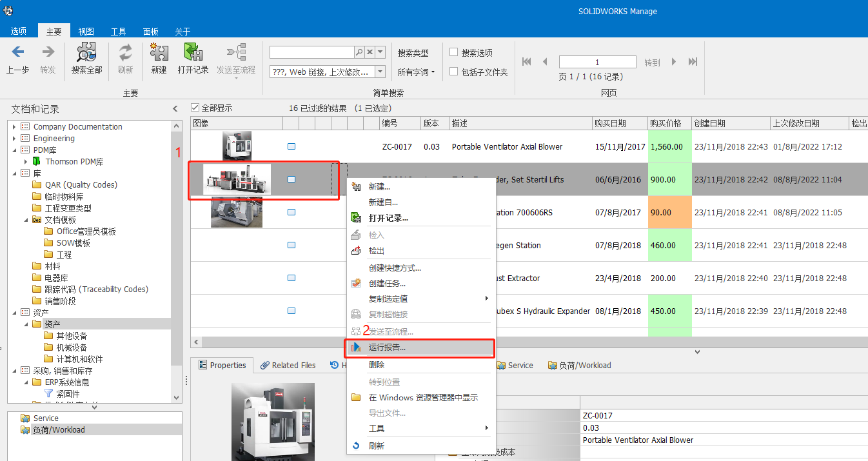Viewport: 868px width, 461px height.
Task: Expand the Company Documentation tree node
Action: click(x=14, y=127)
